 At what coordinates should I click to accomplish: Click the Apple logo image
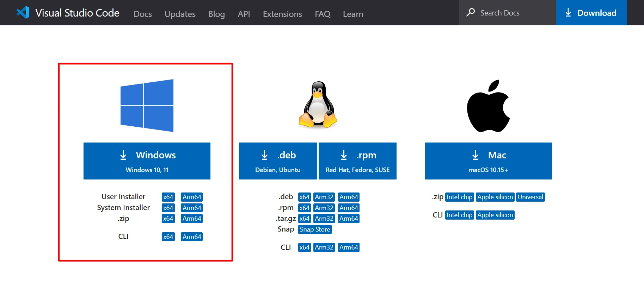coord(489,106)
